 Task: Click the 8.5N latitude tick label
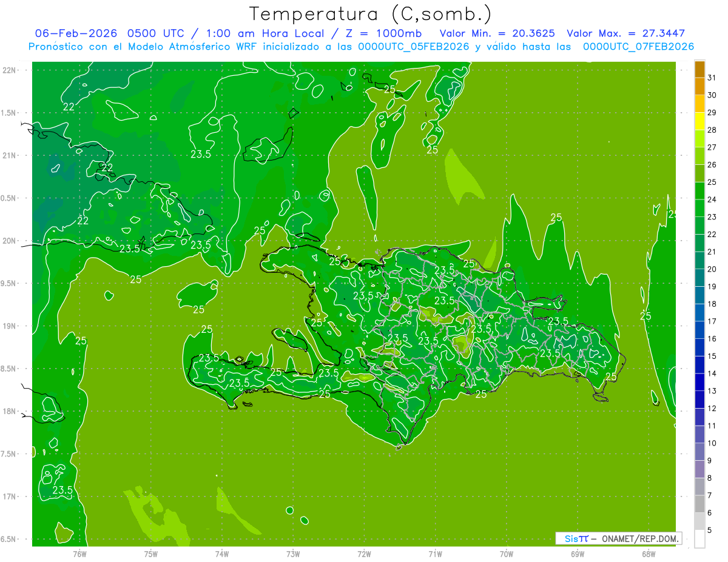[9, 369]
